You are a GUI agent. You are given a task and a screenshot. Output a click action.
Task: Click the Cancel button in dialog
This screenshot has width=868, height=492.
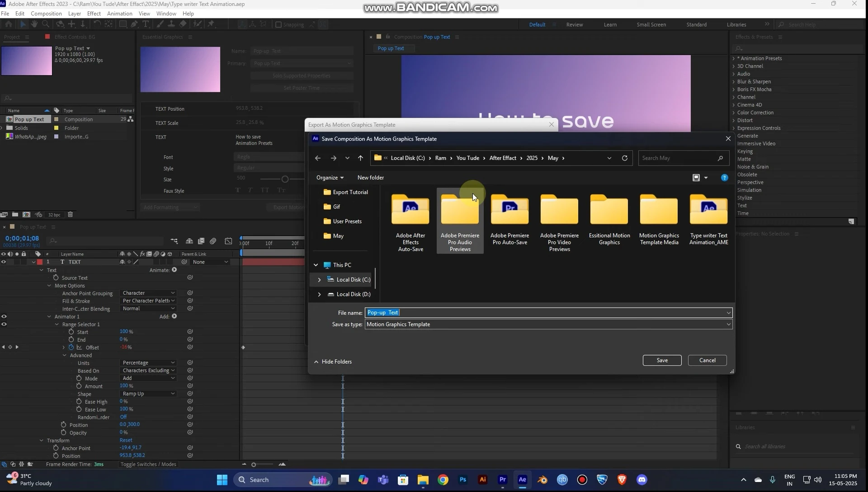707,360
